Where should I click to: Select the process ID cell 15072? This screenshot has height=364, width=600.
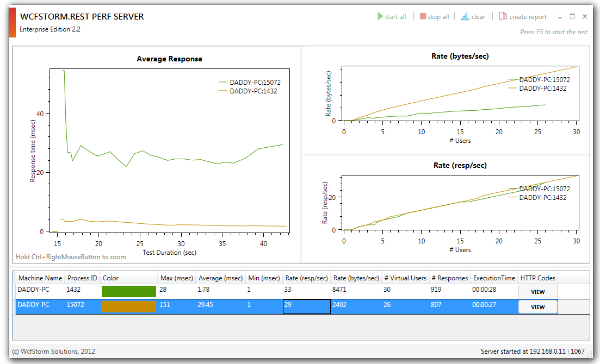(82, 306)
